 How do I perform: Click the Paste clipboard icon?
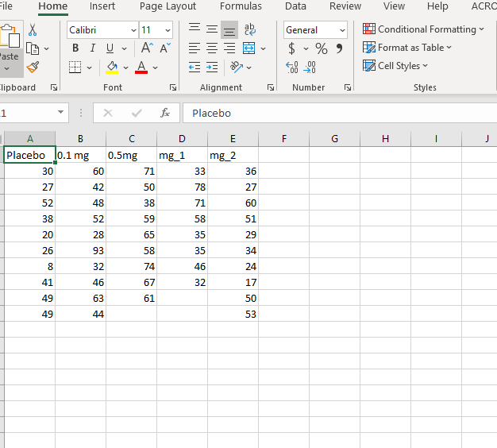[x=10, y=36]
